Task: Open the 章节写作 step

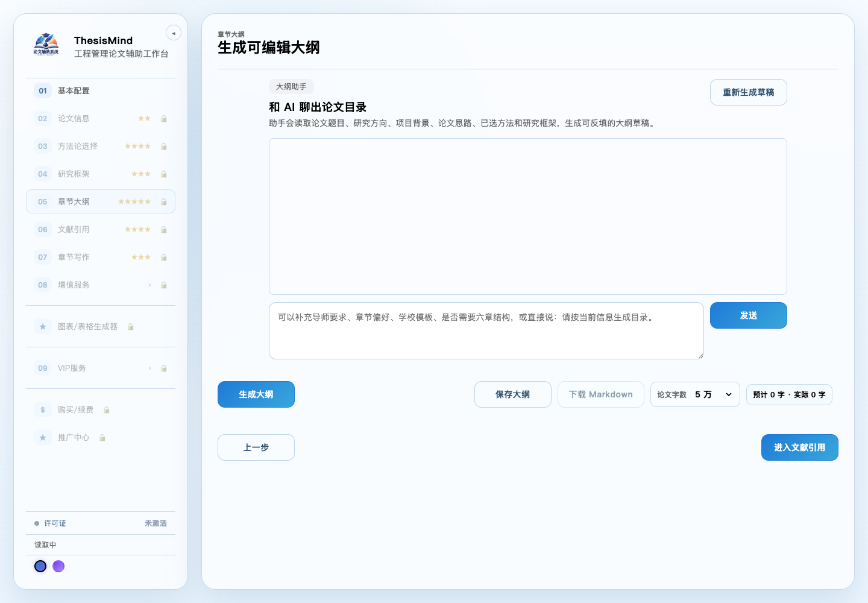Action: (101, 257)
